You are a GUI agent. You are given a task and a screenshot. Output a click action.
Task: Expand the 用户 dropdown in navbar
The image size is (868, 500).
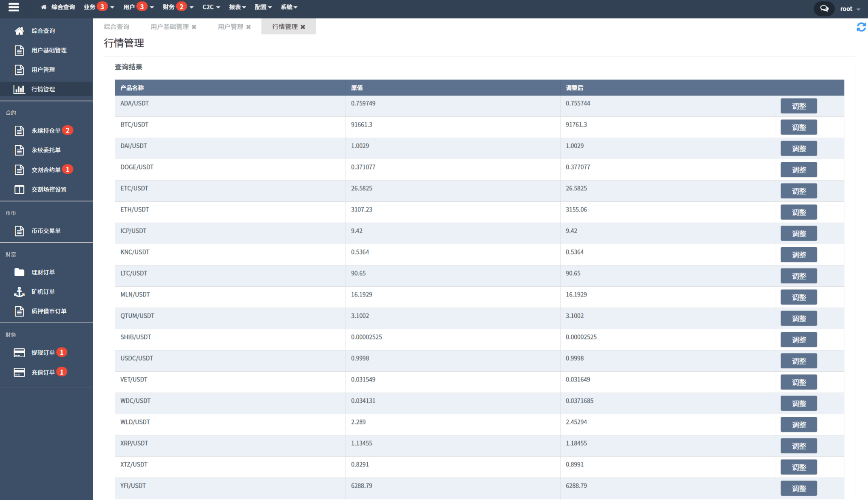(x=138, y=7)
